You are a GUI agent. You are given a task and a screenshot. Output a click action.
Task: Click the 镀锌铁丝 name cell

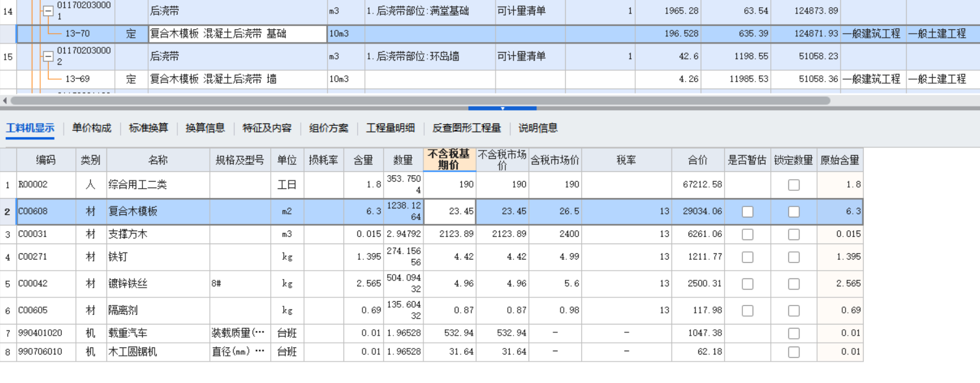coord(158,284)
